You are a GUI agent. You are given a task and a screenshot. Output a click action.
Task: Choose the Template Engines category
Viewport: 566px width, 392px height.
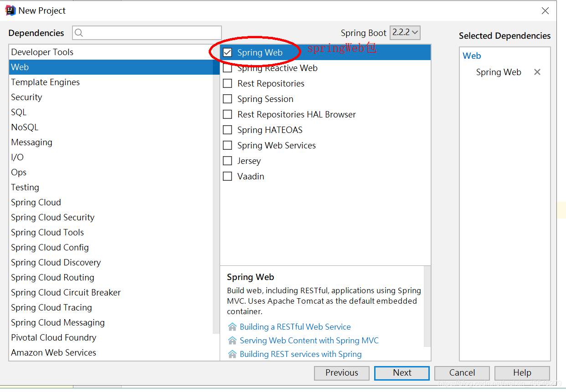(111, 82)
